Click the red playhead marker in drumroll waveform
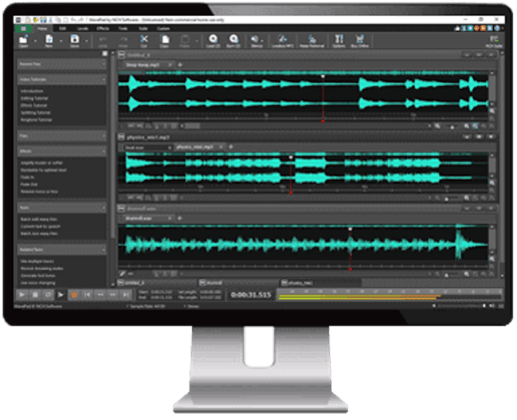Screen dimensions: 517x420 click(x=350, y=269)
